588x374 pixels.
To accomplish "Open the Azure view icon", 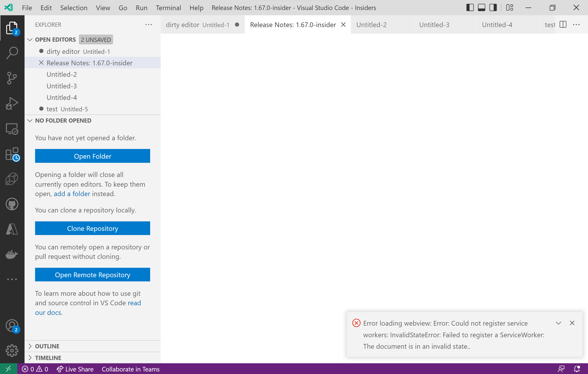I will pyautogui.click(x=12, y=229).
